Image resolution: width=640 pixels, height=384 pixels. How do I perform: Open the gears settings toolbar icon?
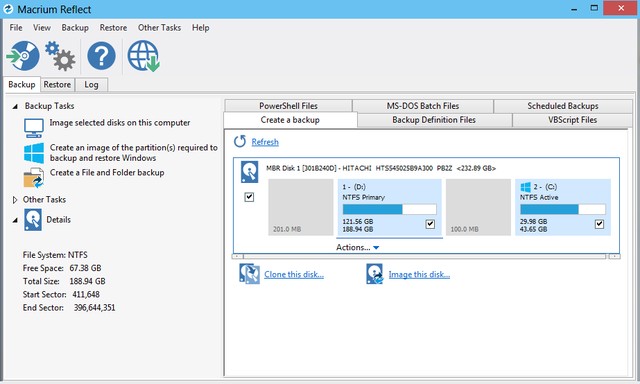click(60, 56)
